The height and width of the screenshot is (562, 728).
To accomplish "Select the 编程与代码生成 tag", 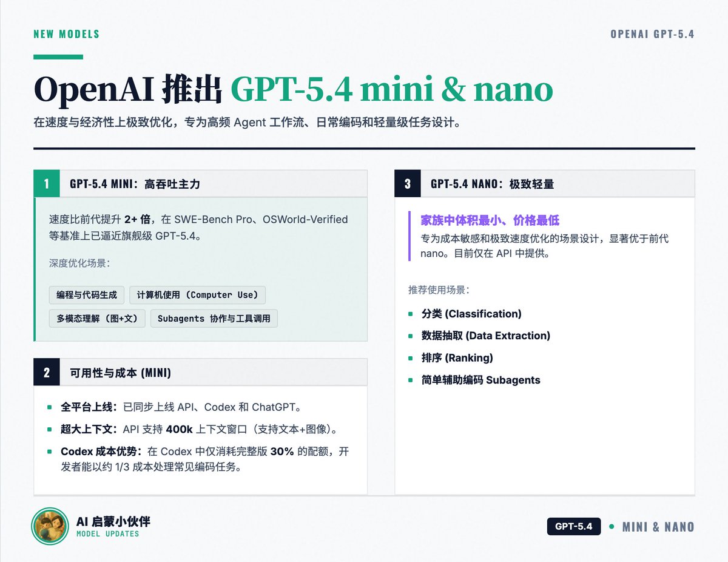I will point(87,295).
